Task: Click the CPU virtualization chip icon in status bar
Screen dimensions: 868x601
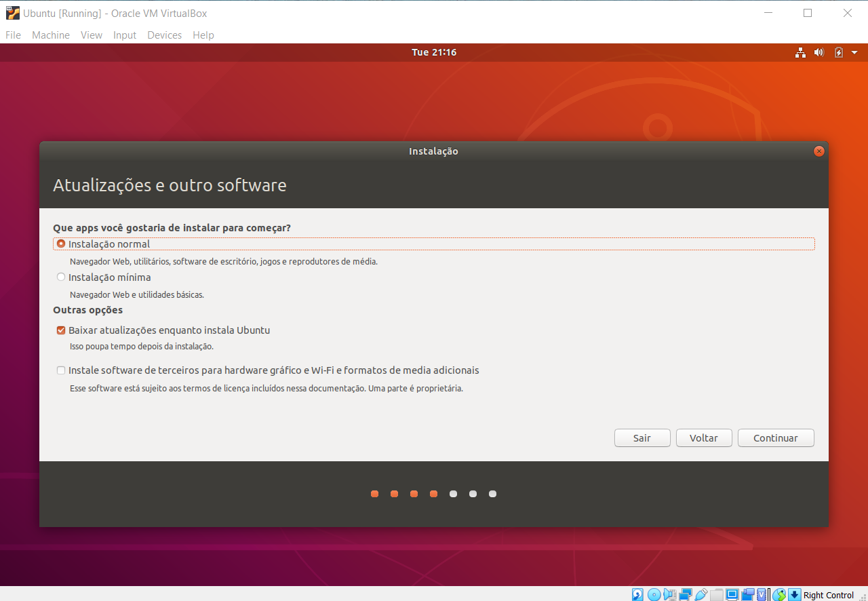Action: (x=762, y=595)
